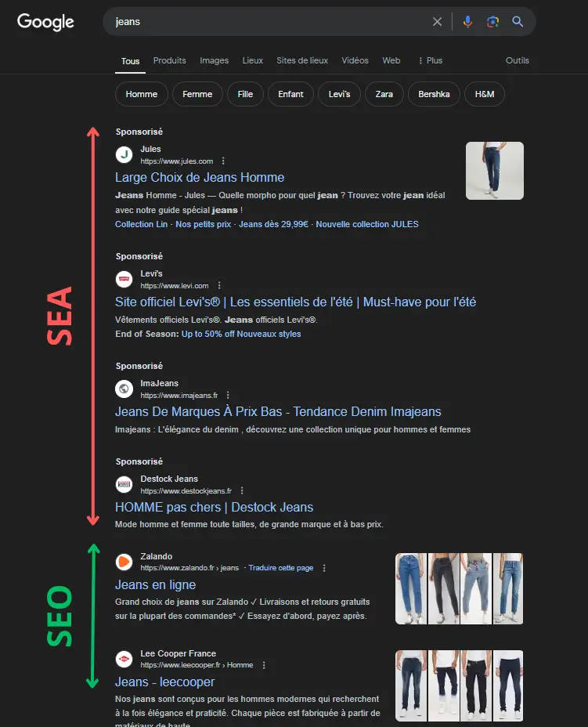Open the Outils tools menu
The image size is (588, 727).
517,60
